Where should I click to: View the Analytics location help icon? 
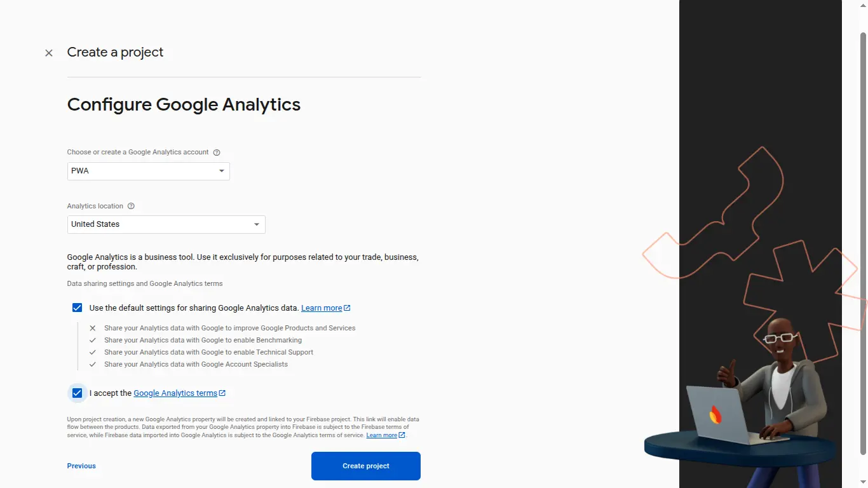tap(131, 205)
